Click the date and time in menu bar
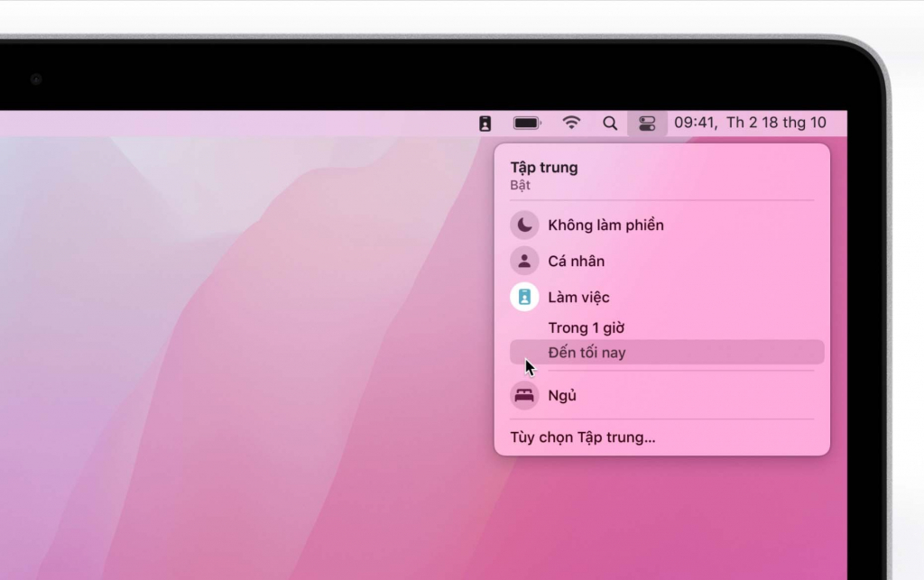The height and width of the screenshot is (580, 924). click(750, 123)
